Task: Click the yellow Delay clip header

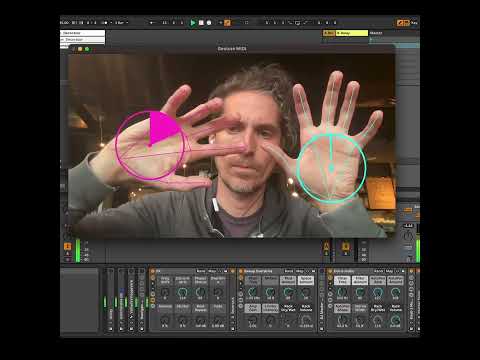Action: tap(352, 33)
